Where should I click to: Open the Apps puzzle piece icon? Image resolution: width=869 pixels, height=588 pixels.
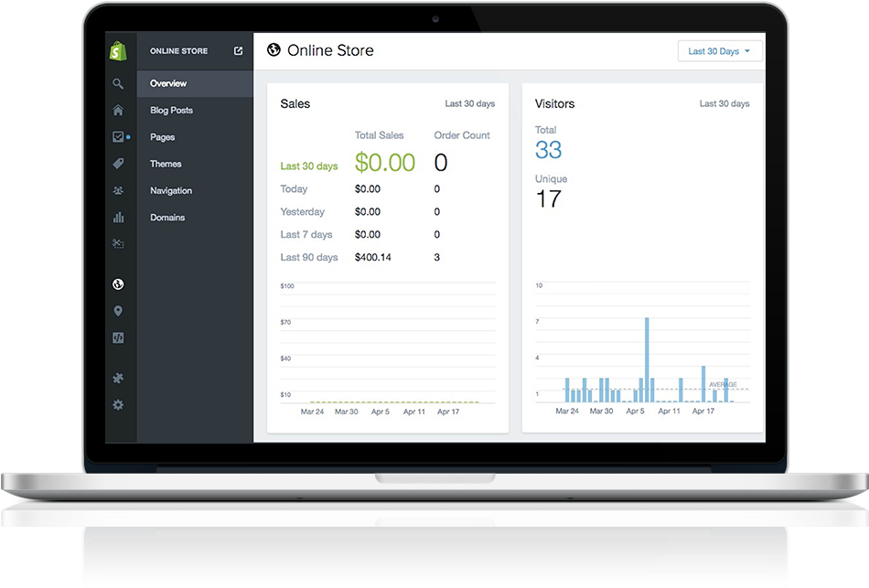click(118, 379)
